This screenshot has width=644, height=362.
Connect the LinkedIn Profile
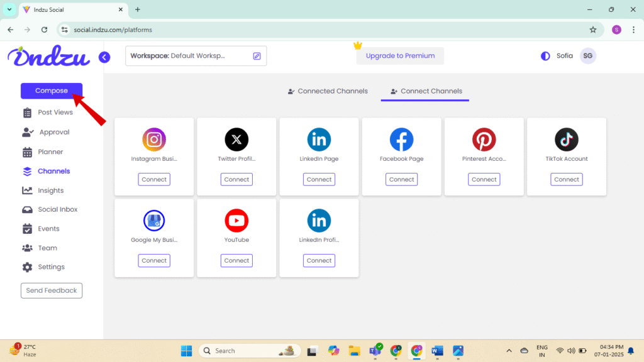click(x=319, y=261)
